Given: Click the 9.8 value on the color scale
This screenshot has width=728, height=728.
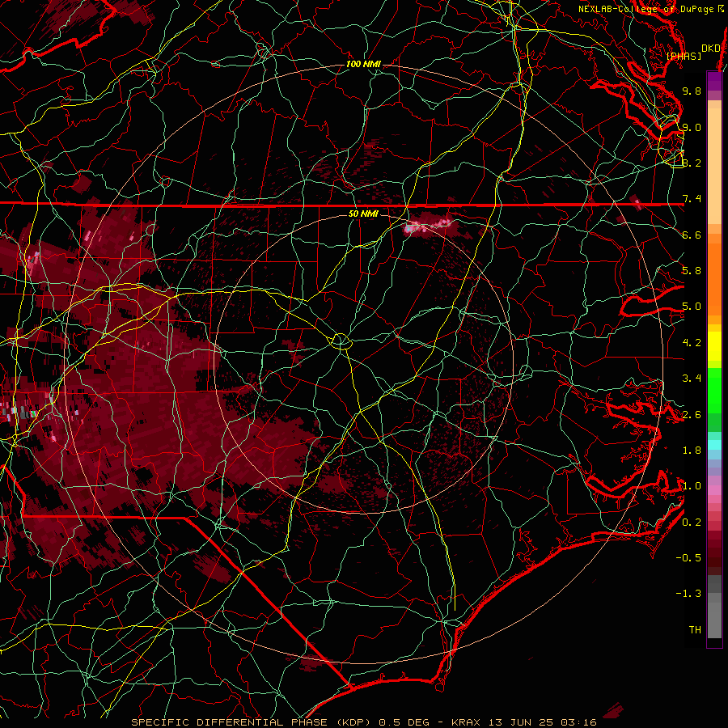Looking at the screenshot, I should pos(692,91).
